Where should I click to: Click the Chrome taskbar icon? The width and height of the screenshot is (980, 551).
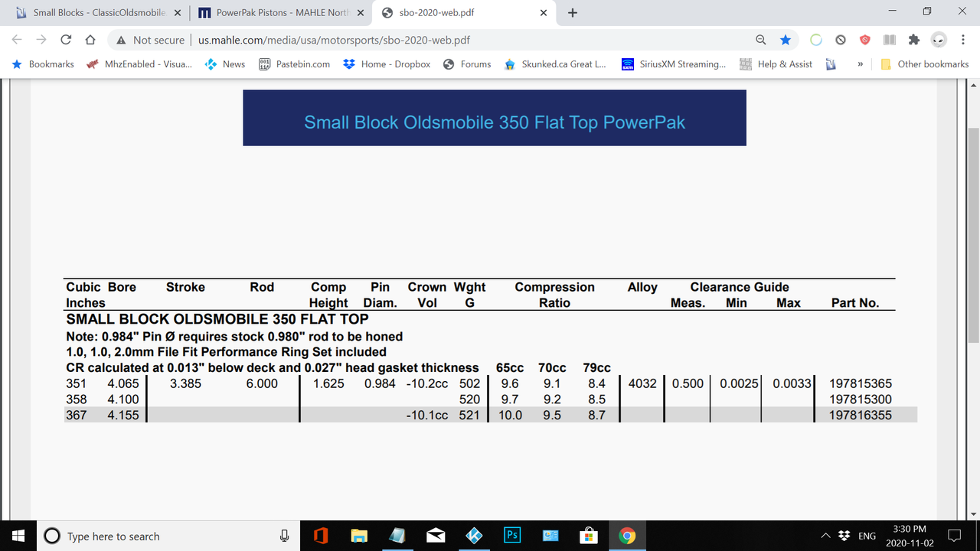627,536
